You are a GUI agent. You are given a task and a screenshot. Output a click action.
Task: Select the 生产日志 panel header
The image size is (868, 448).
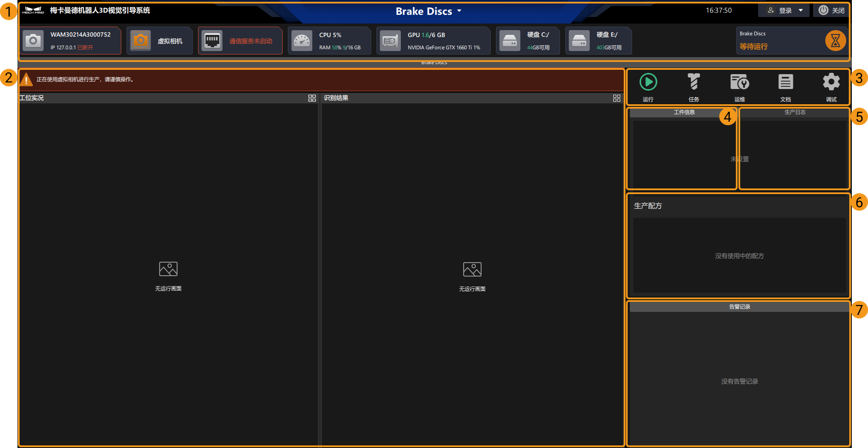(x=795, y=113)
